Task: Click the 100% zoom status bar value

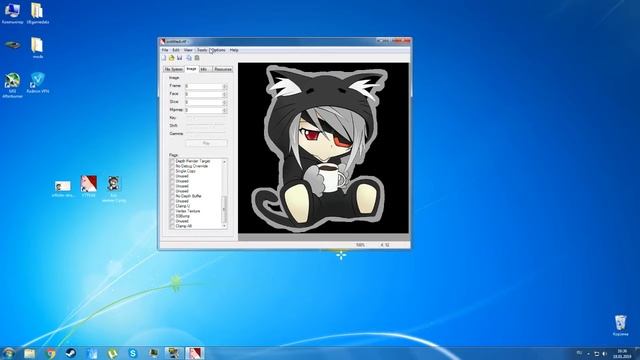Action: point(360,245)
